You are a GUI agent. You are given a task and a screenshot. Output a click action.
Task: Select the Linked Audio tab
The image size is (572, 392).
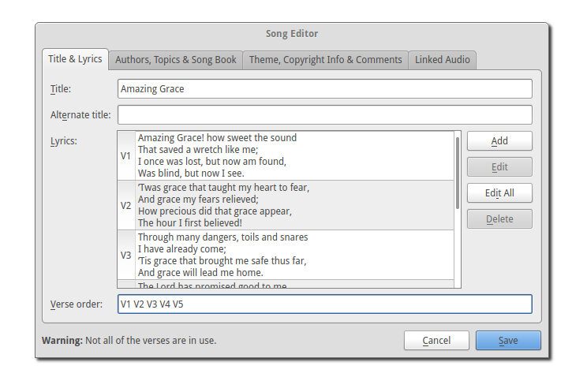click(442, 59)
